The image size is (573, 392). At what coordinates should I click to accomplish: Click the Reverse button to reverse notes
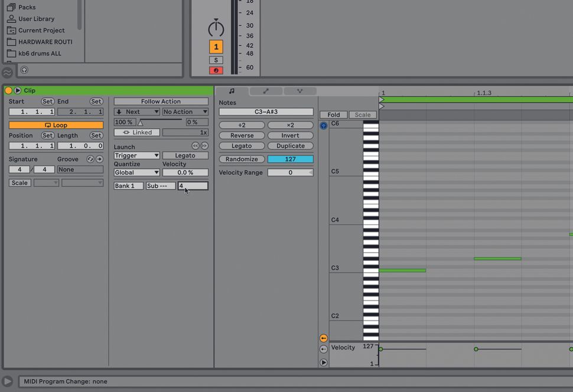tap(241, 135)
